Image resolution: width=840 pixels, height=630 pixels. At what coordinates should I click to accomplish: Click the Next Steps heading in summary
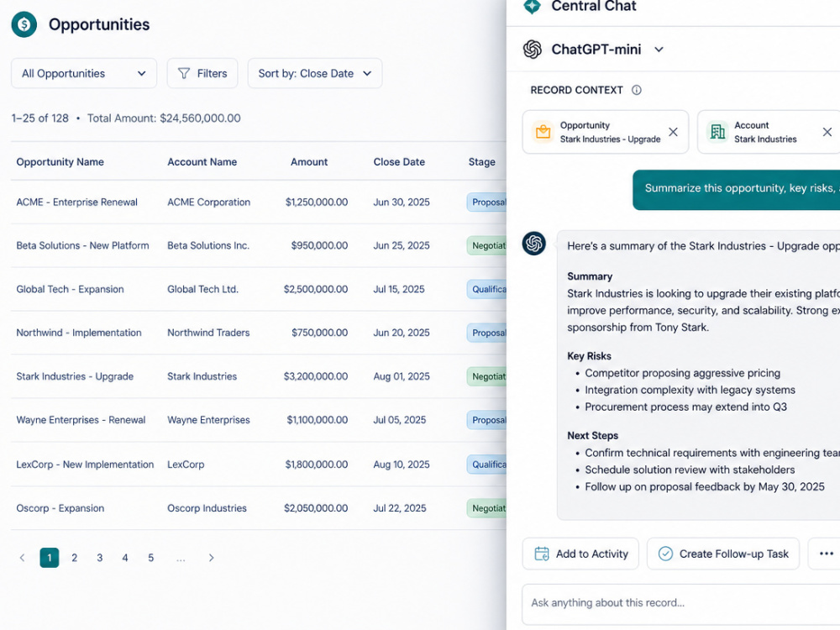(x=592, y=435)
